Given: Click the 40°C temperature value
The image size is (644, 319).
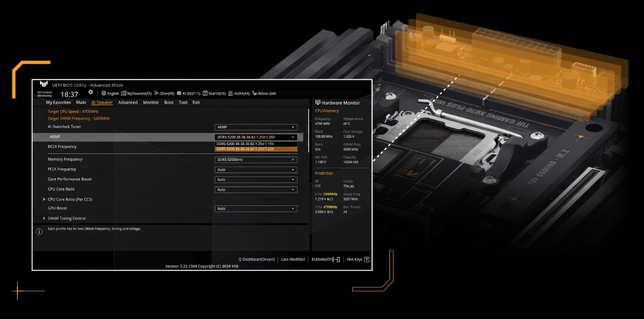Looking at the screenshot, I should (x=347, y=123).
